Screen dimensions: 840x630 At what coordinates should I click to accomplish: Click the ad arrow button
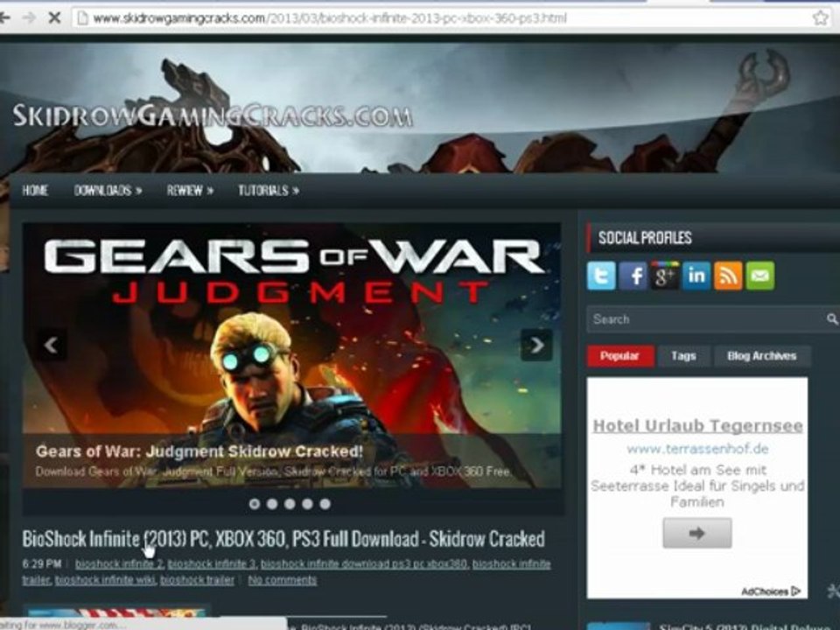(697, 533)
